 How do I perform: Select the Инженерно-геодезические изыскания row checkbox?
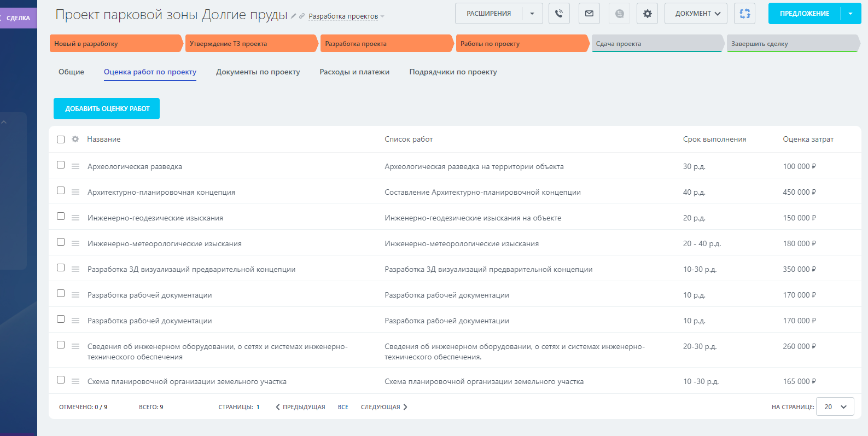(61, 217)
